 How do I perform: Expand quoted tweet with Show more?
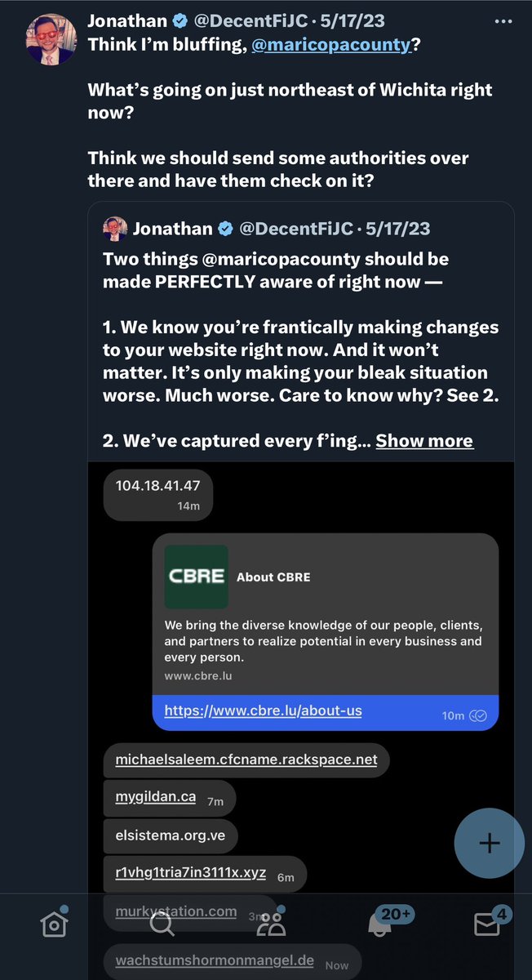[x=424, y=441]
